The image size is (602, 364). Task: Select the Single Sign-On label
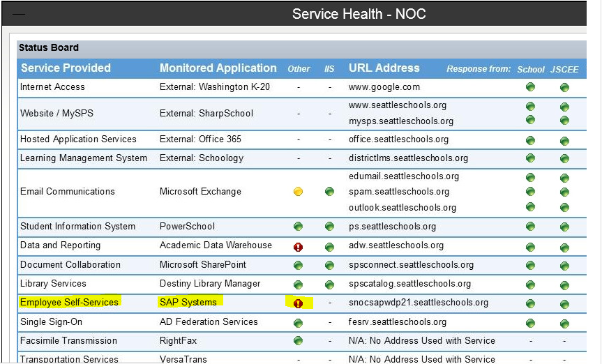pyautogui.click(x=51, y=321)
